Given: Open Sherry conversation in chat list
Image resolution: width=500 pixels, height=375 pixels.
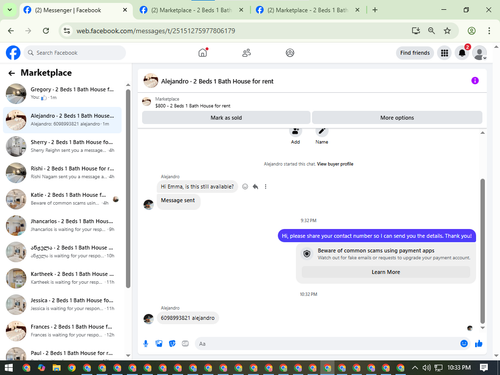Looking at the screenshot, I should (x=62, y=146).
